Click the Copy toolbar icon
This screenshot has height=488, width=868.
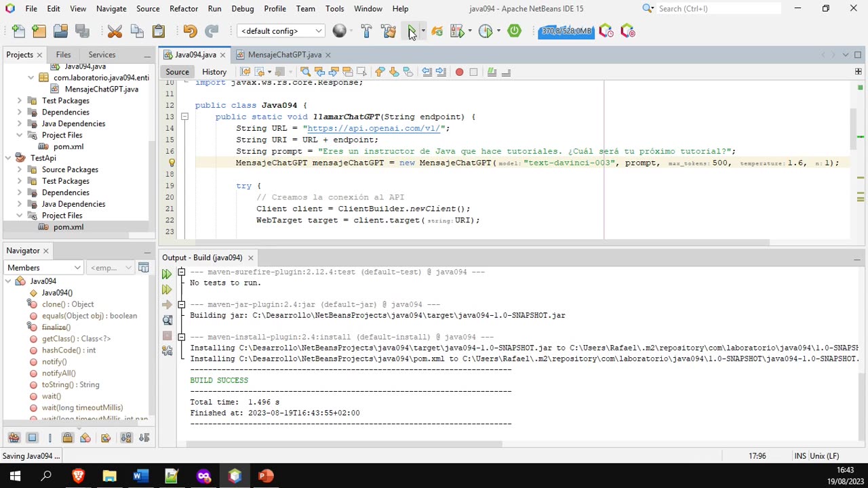tap(137, 31)
